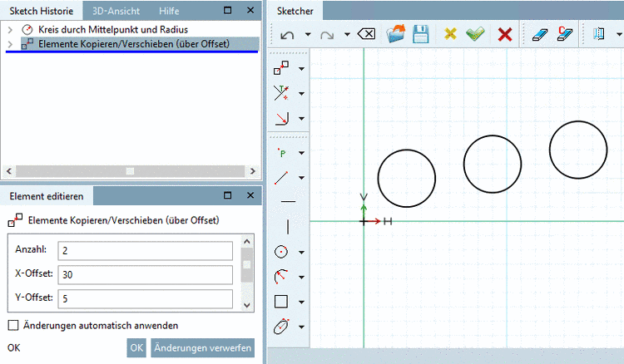Click parameter list scroll up arrow
This screenshot has width=624, height=364.
247,241
